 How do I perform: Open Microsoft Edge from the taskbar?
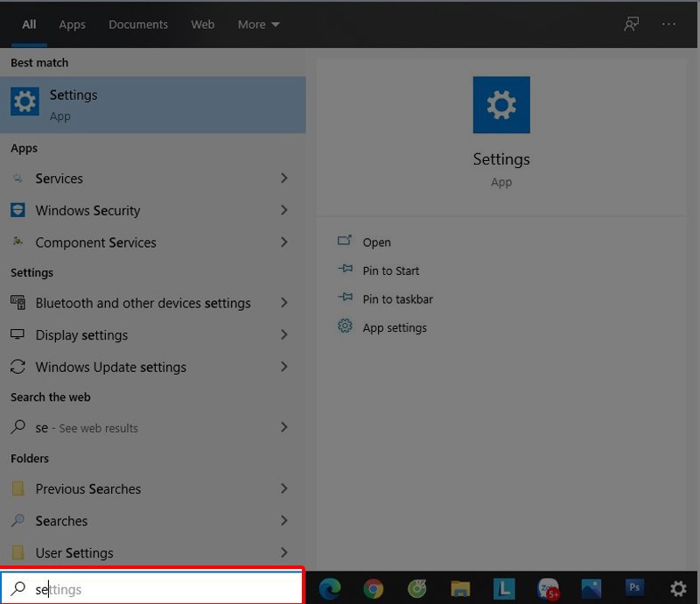point(330,588)
